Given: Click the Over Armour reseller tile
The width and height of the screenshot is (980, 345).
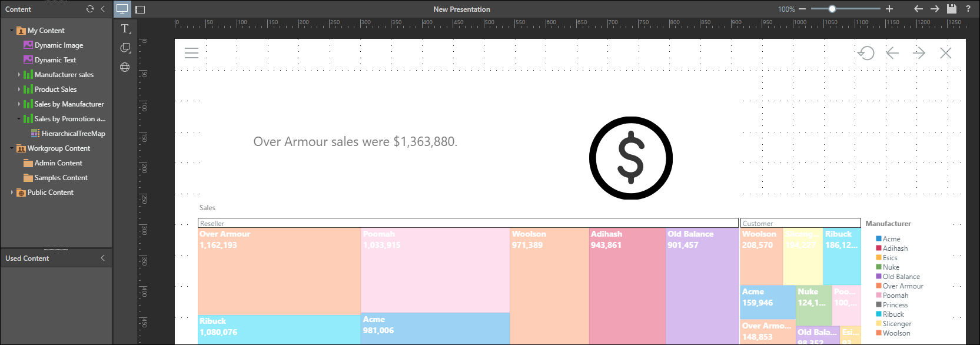Looking at the screenshot, I should coord(280,271).
